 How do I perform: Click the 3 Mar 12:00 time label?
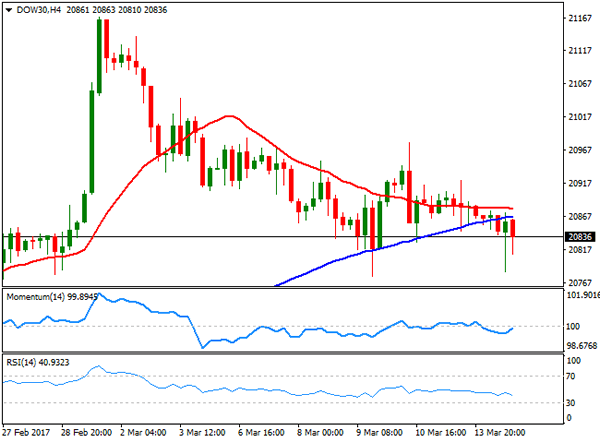pyautogui.click(x=202, y=433)
